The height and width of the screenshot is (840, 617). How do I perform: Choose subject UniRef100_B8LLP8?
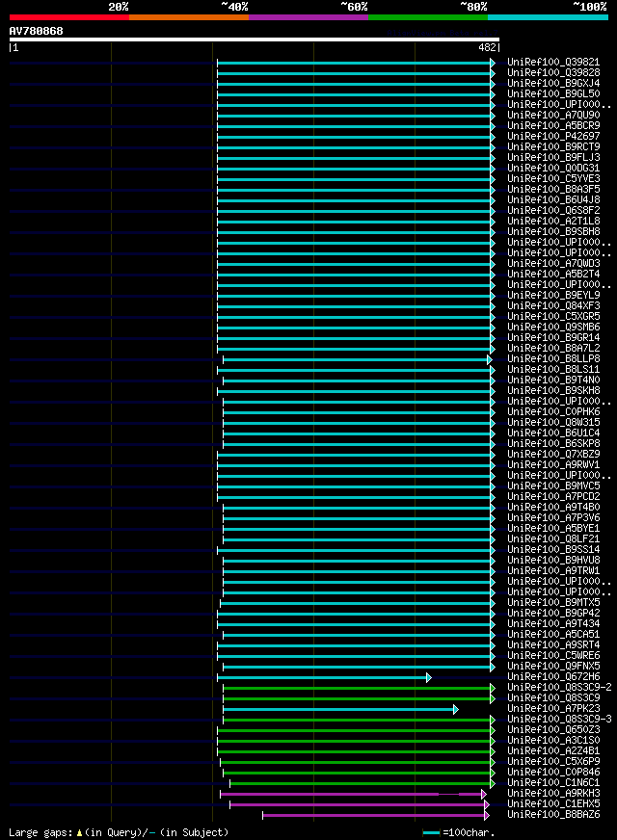[x=553, y=359]
